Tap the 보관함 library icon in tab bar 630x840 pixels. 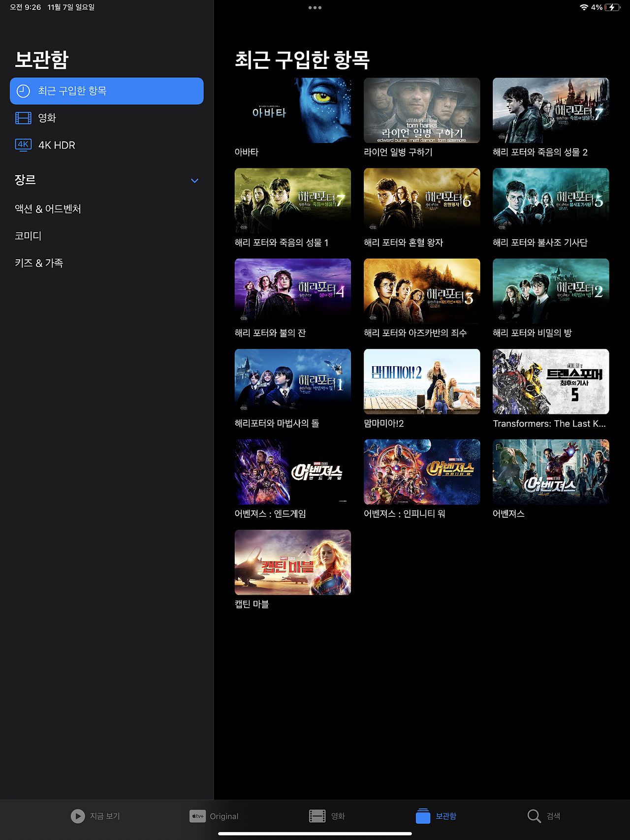coord(423,816)
